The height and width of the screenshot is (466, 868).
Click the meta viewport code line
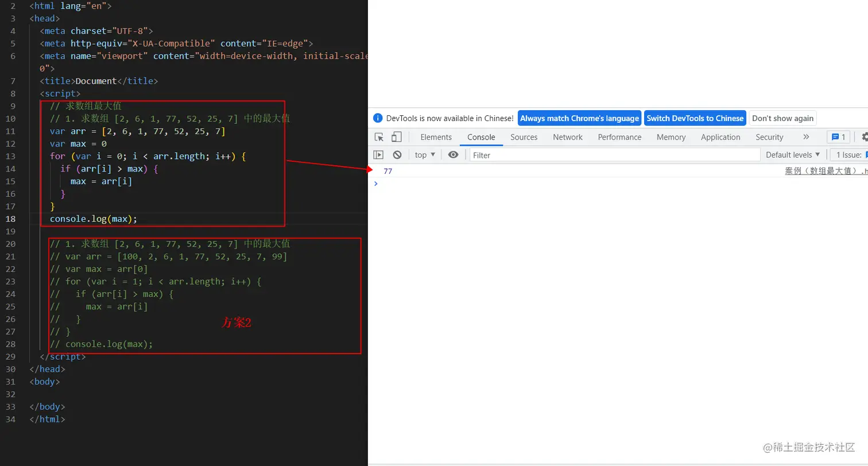tap(204, 56)
